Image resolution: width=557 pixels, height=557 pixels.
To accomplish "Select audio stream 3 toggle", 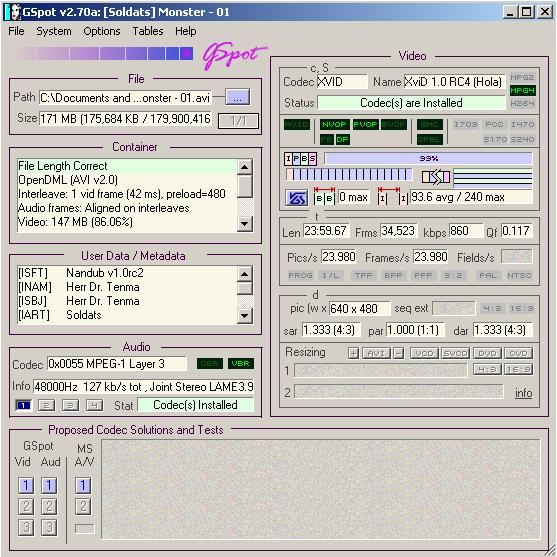I will (70, 405).
